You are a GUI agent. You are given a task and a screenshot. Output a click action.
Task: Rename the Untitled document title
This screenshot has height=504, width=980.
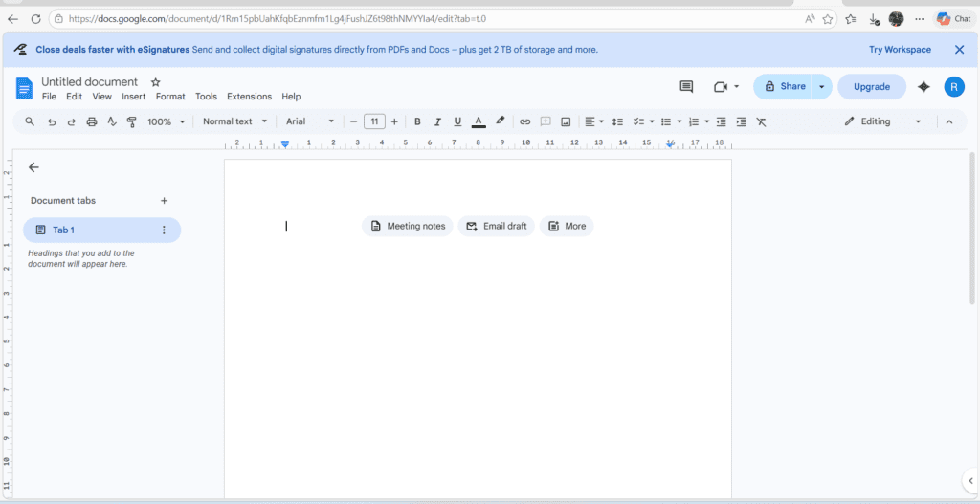point(89,82)
